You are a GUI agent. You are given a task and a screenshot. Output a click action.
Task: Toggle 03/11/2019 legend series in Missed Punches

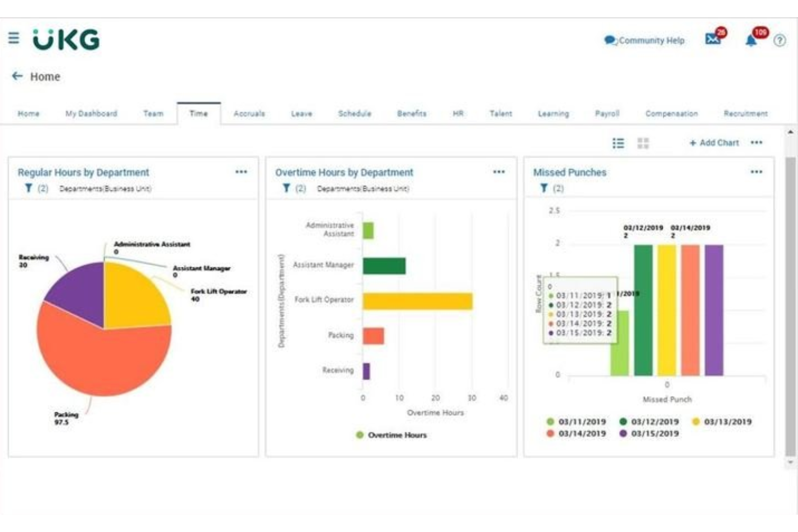tap(576, 422)
